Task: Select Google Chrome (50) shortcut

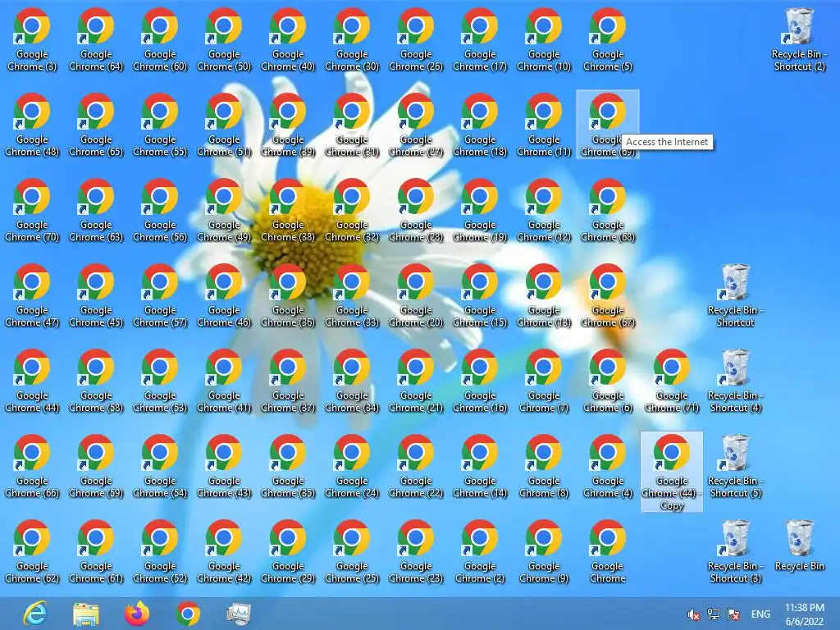Action: click(224, 39)
